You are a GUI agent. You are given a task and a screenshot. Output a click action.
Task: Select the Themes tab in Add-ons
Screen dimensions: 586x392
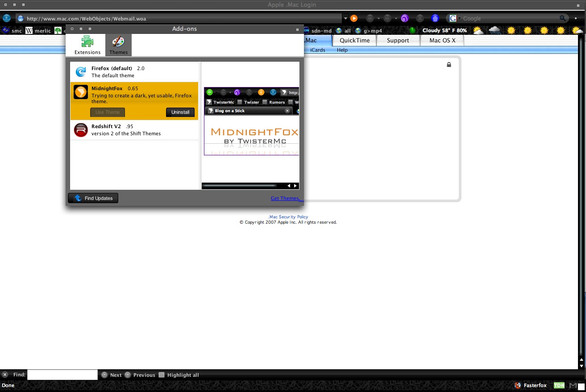pos(118,45)
